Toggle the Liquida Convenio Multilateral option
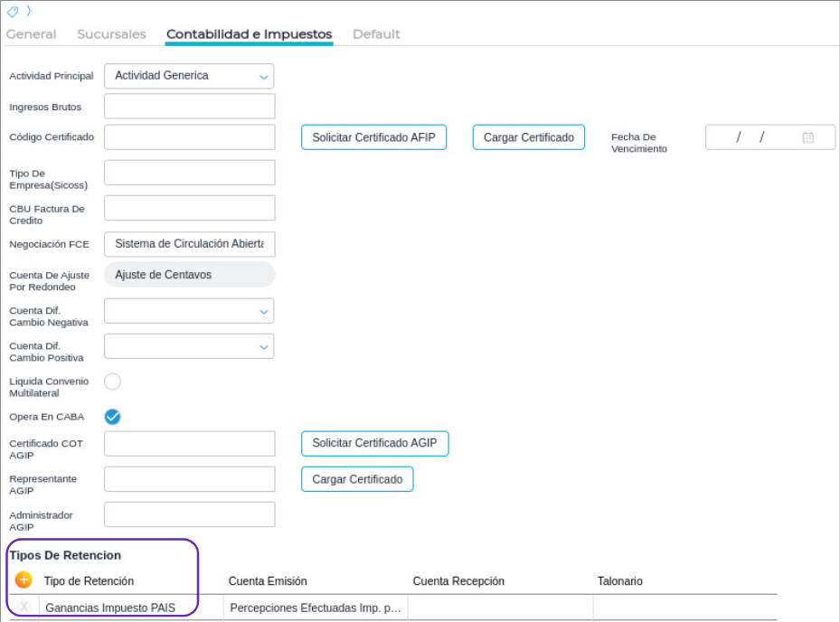Image resolution: width=840 pixels, height=622 pixels. [x=113, y=382]
